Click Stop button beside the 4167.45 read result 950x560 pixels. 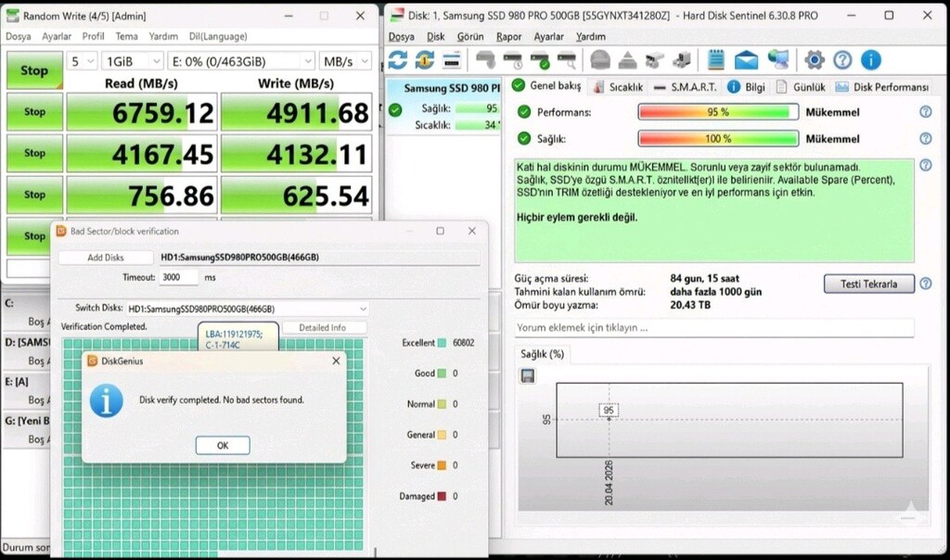[34, 153]
